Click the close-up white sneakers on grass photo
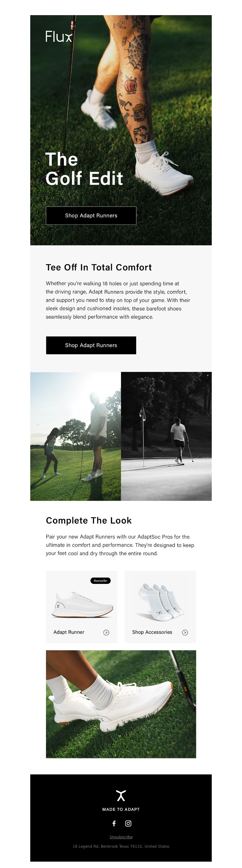Screen dimensions: 242x868 click(121, 704)
